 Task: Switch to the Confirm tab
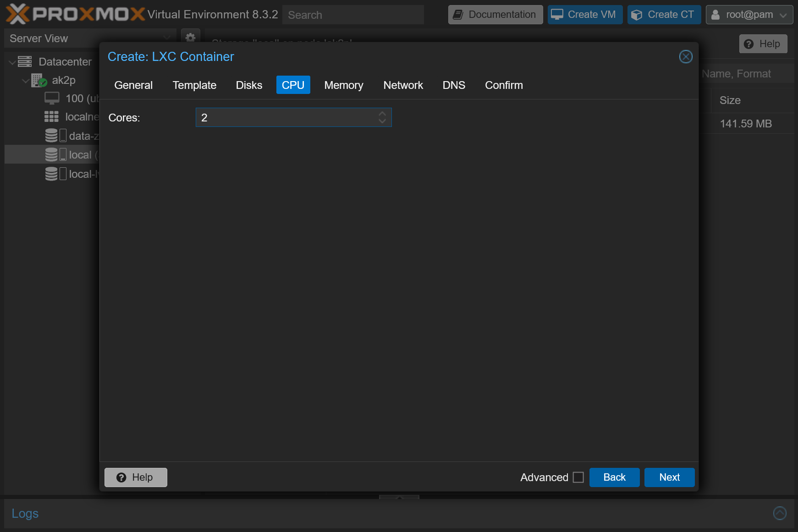coord(504,85)
